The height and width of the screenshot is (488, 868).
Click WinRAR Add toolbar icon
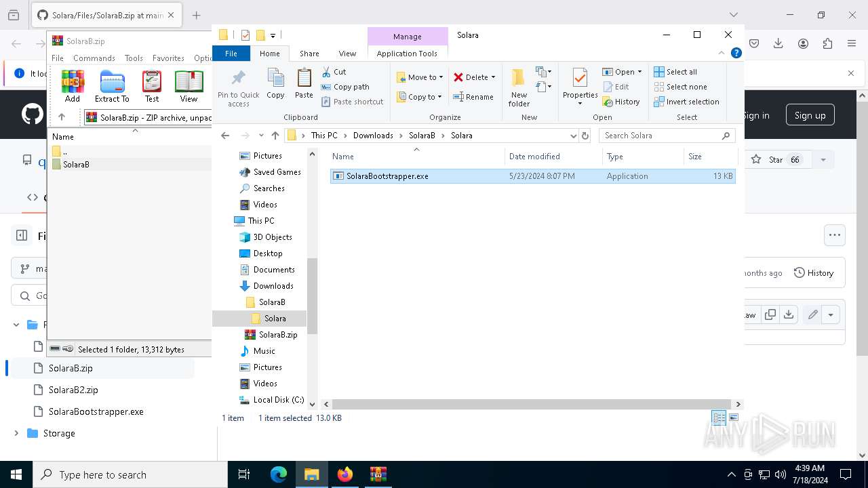coord(73,86)
